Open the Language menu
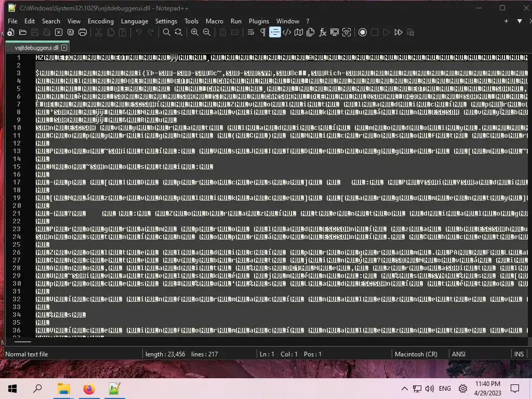This screenshot has width=532, height=399. pos(135,21)
